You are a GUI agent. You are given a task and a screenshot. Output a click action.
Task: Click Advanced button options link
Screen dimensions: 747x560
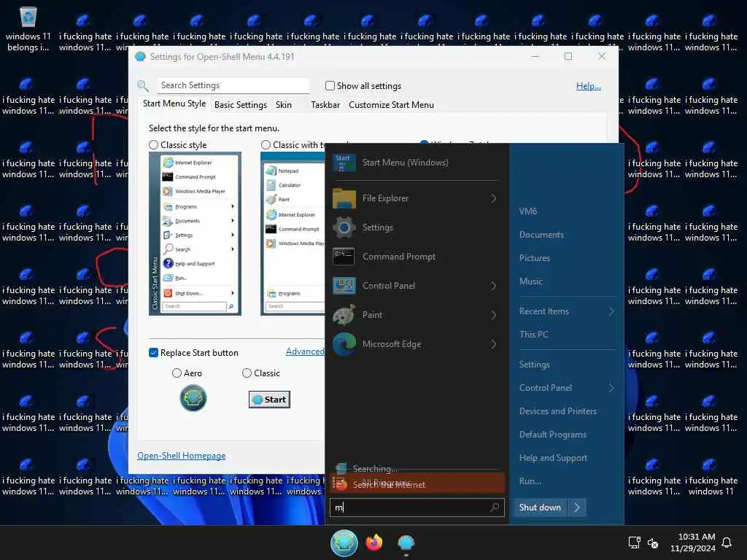pos(305,351)
